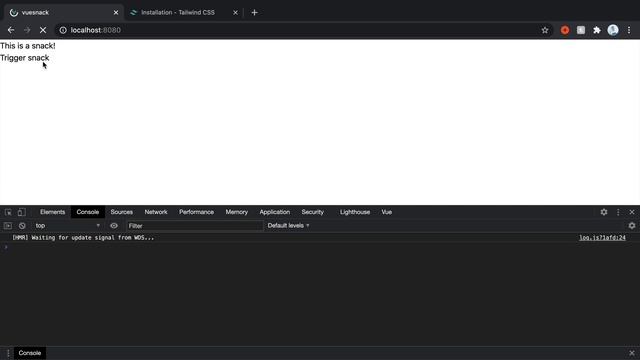Image resolution: width=640 pixels, height=360 pixels.
Task: Switch to the Performance tab
Action: click(196, 212)
